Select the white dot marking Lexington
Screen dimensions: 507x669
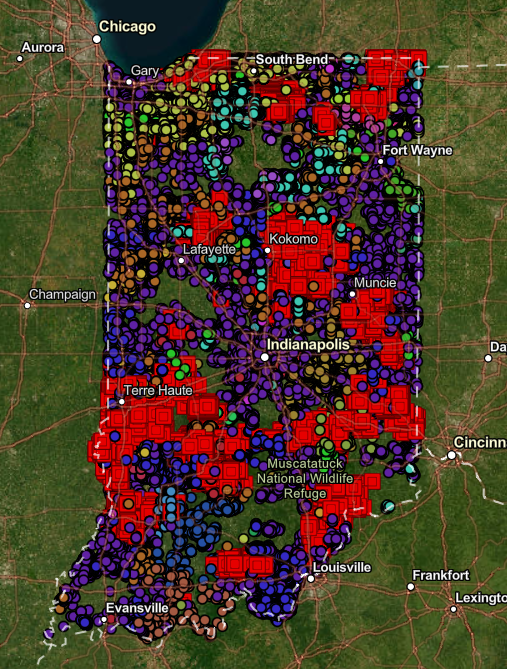pos(454,609)
